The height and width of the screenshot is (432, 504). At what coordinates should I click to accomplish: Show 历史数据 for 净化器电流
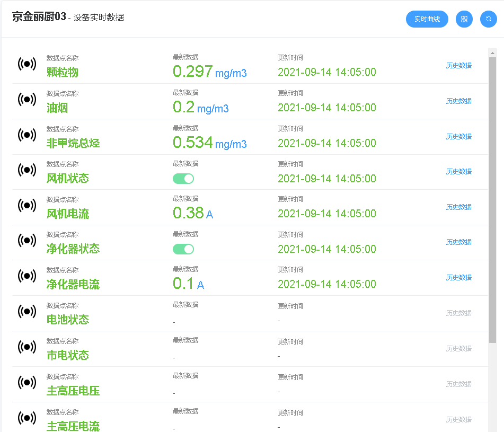458,277
